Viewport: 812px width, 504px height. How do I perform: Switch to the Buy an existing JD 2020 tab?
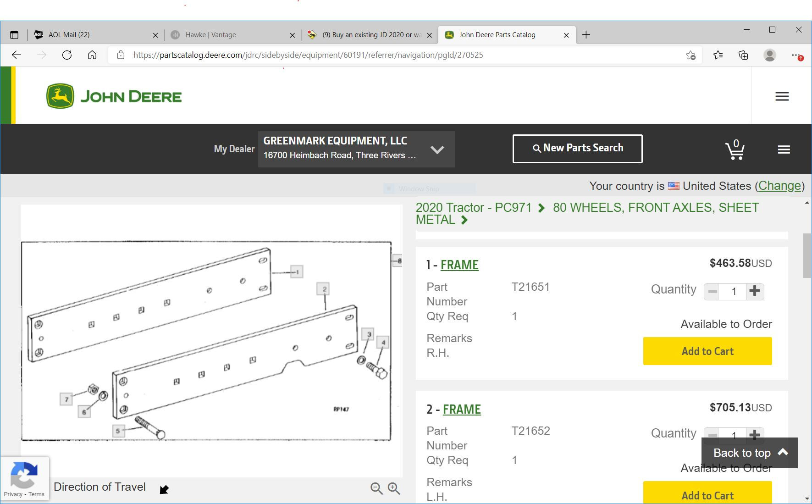[x=370, y=35]
